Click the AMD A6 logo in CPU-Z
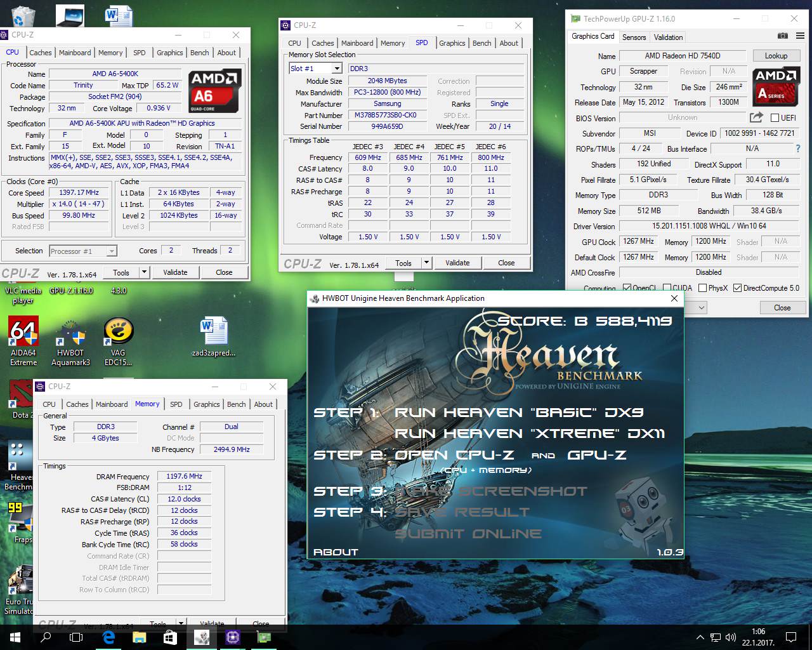The height and width of the screenshot is (650, 812). point(214,91)
